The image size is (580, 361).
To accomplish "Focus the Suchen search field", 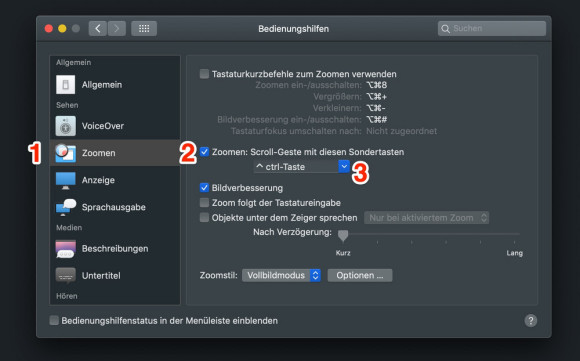I will point(492,28).
